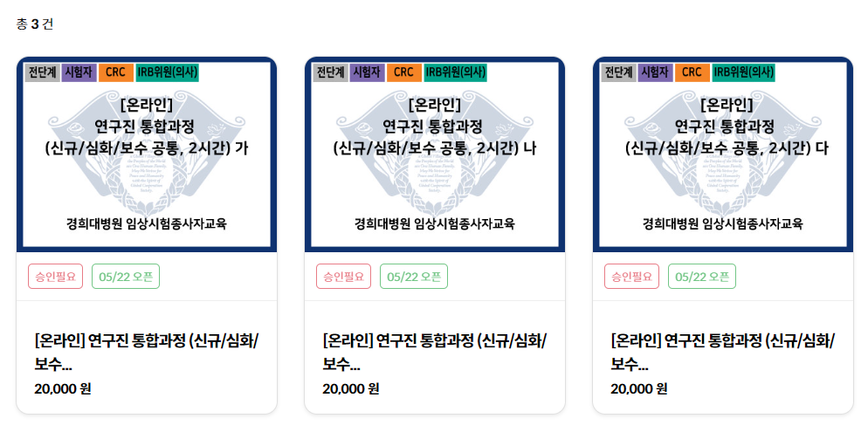Click the 승인필요 badge on the first card

pyautogui.click(x=55, y=277)
